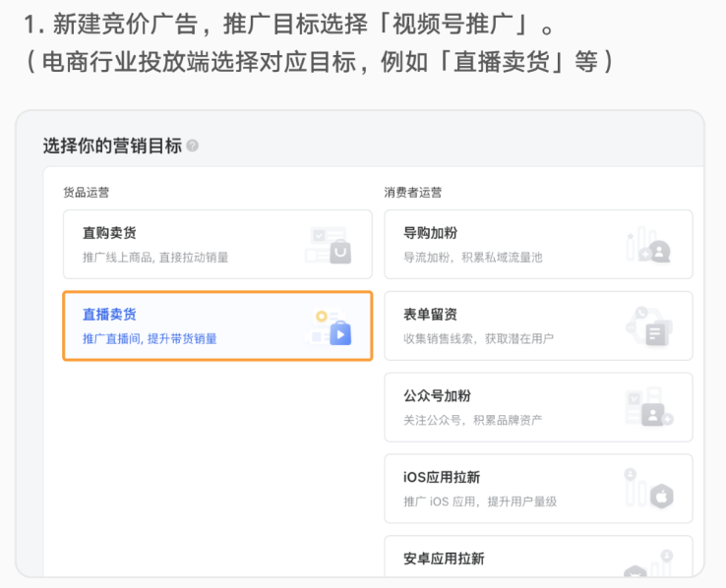Viewport: 726px width, 588px height.
Task: Select the 直播卖货 marketing goal card
Action: pos(217,325)
